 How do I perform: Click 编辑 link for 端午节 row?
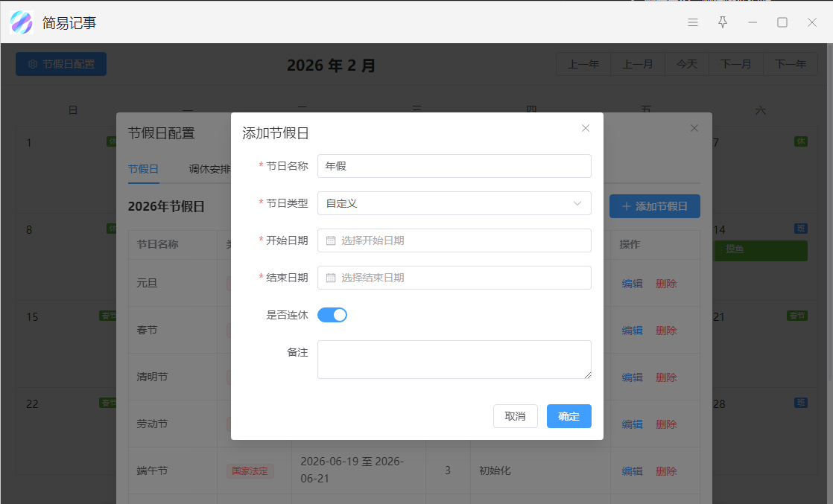632,470
